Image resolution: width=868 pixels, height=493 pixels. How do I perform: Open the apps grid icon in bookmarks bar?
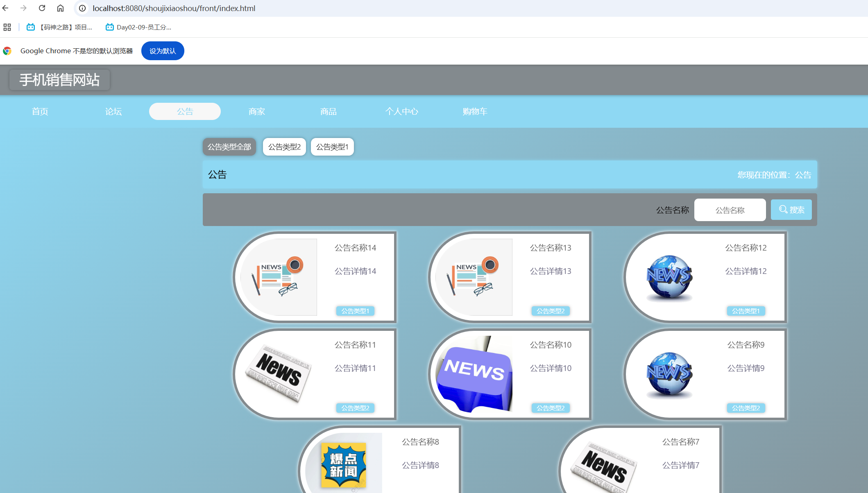(x=7, y=27)
